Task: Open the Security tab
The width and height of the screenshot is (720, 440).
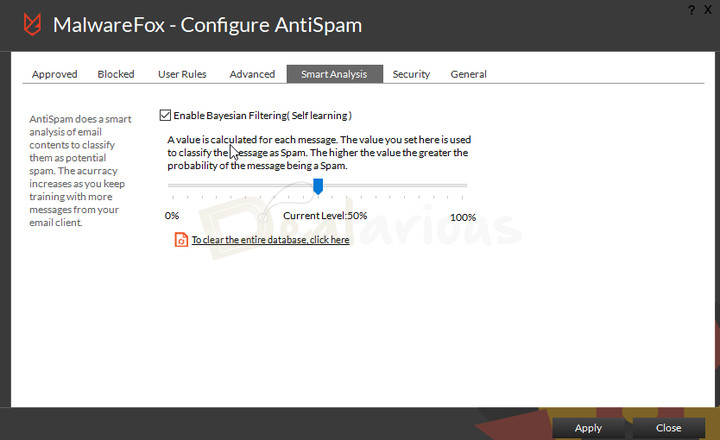Action: (x=411, y=74)
